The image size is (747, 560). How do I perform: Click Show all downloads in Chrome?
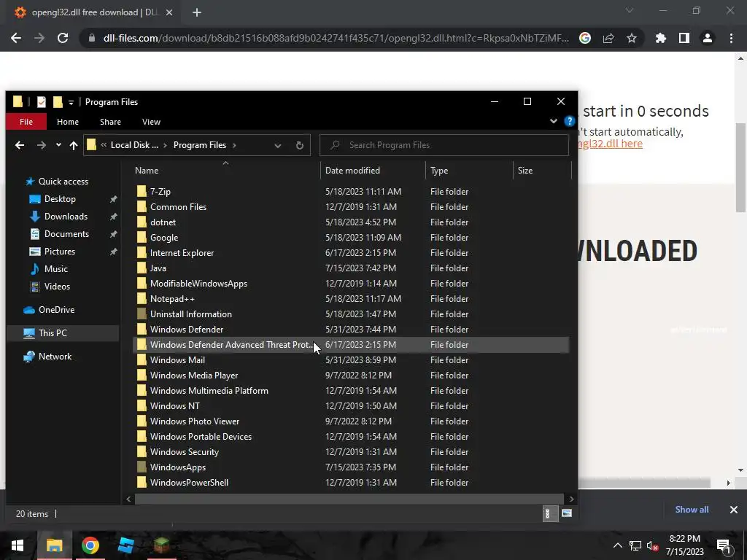[692, 510]
